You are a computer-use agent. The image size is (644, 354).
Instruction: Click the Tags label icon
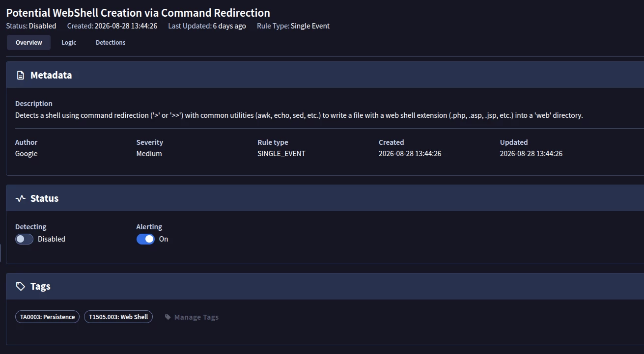[20, 286]
